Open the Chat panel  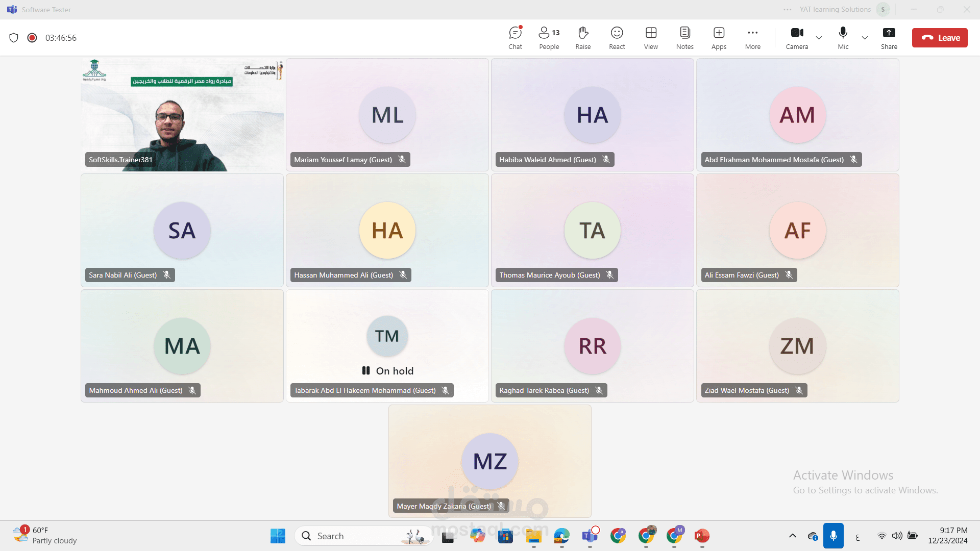click(515, 38)
